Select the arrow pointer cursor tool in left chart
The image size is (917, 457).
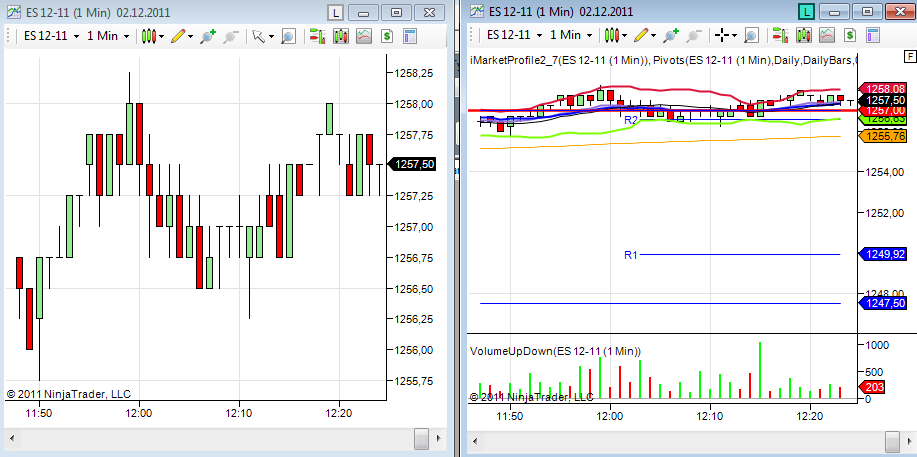(x=258, y=36)
